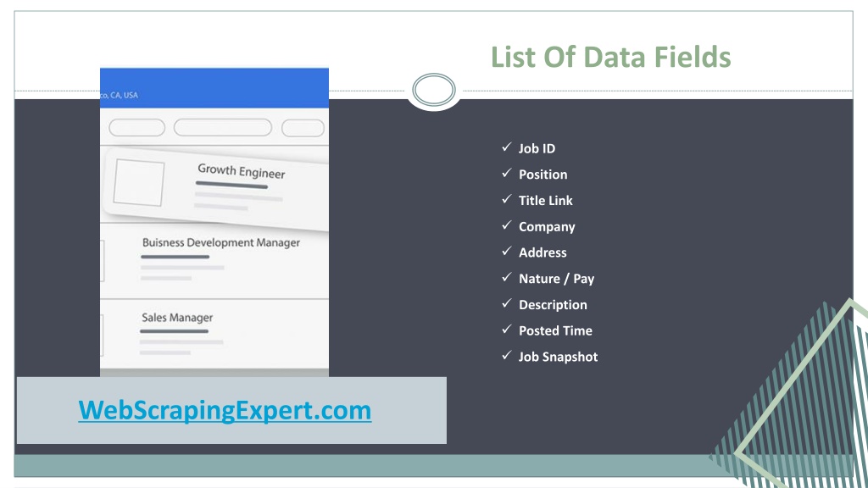Click the checkmark beside Company
868x488 pixels.
(507, 225)
